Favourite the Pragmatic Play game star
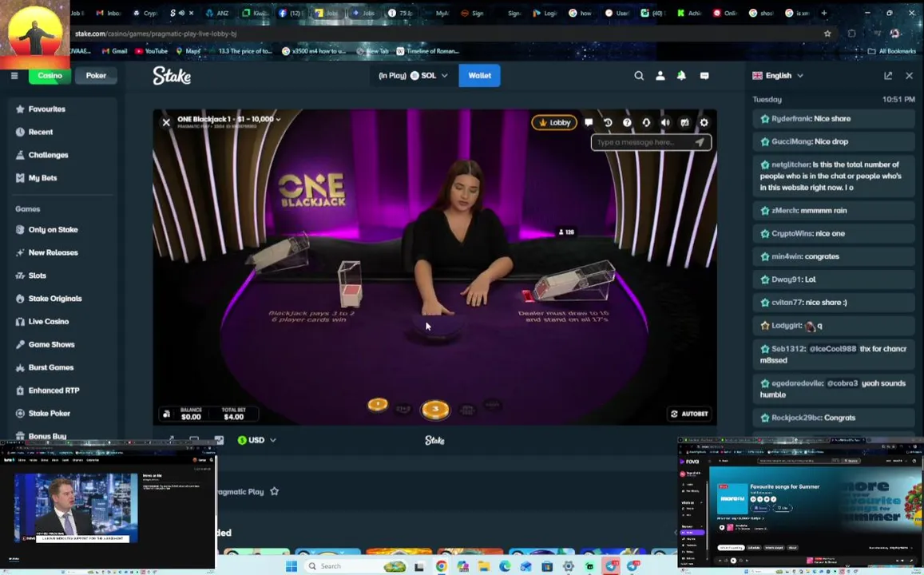Screen dimensions: 924x575 tap(274, 491)
